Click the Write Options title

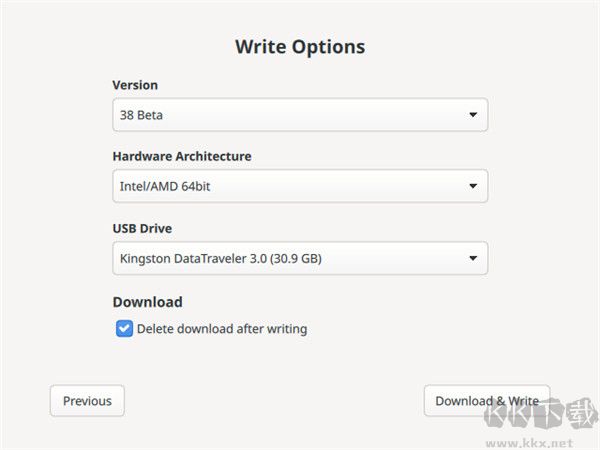300,47
